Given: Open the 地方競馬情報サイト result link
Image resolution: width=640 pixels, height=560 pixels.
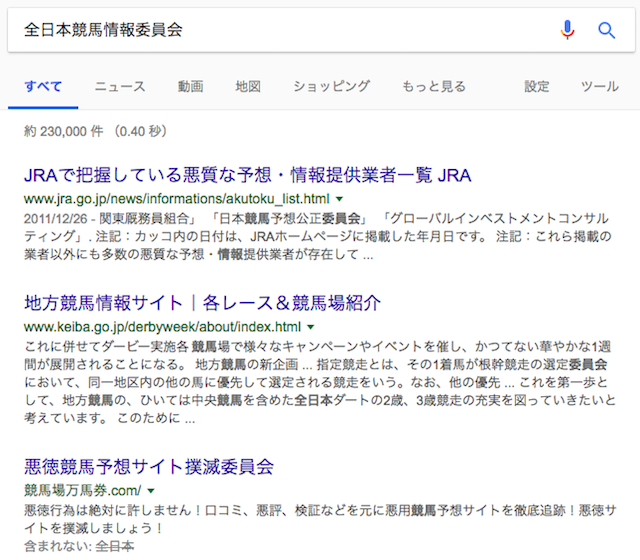Looking at the screenshot, I should pos(202,303).
